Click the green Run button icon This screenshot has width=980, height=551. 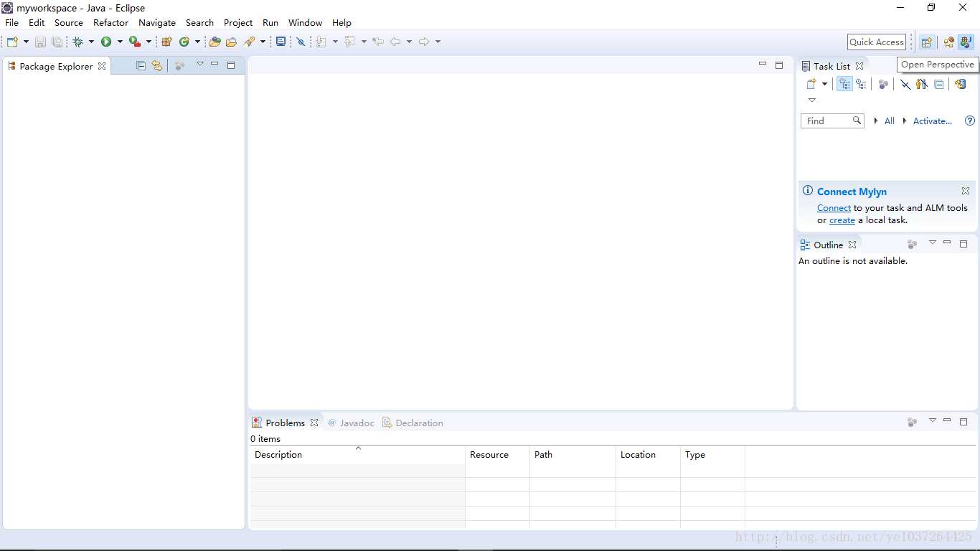click(x=106, y=42)
